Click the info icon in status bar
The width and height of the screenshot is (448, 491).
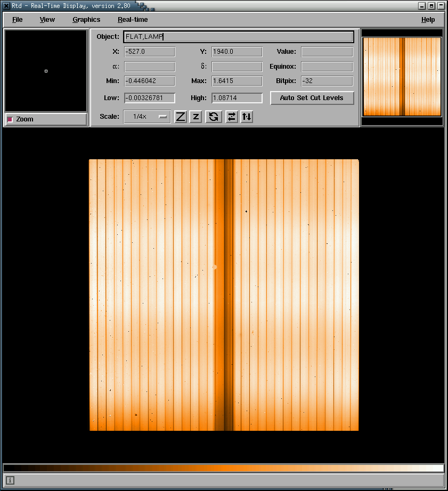pos(10,480)
